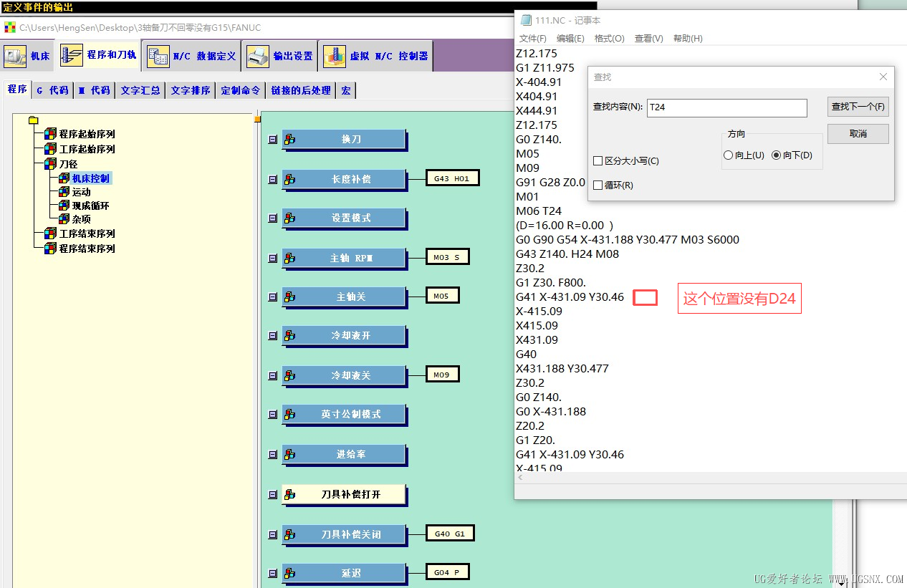Collapse the 主轴 RPM block expander

pyautogui.click(x=272, y=259)
